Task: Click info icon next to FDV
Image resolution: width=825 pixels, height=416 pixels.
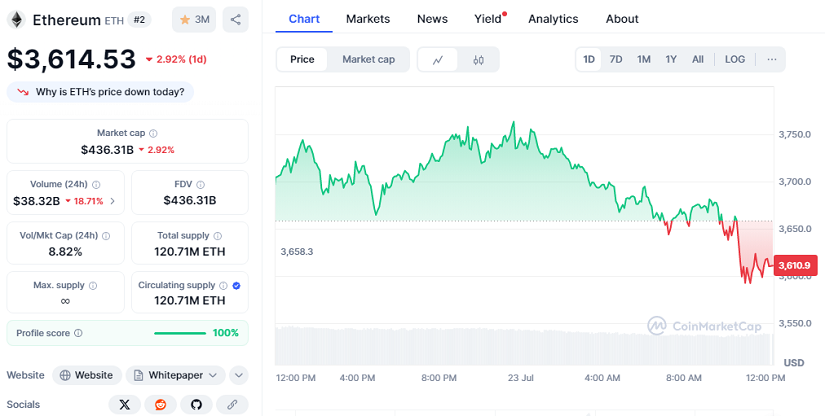Action: tap(200, 185)
